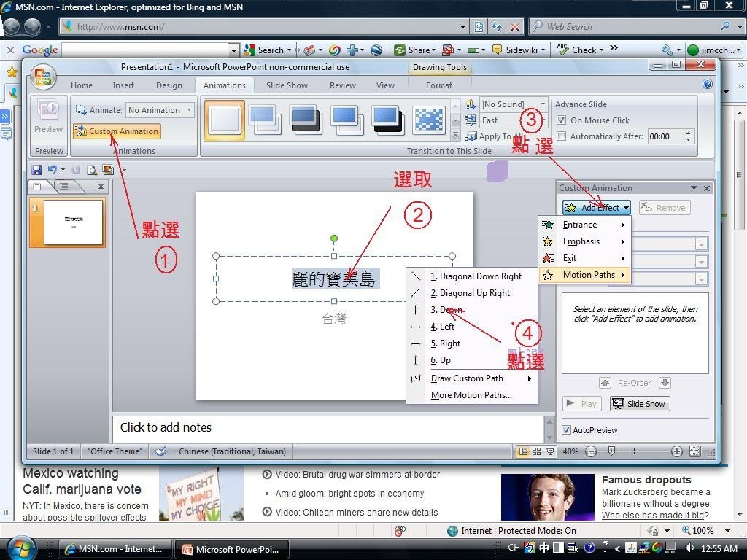Select the dissolve checkerboard transition icon
Screen dimensions: 747x560
click(x=429, y=119)
